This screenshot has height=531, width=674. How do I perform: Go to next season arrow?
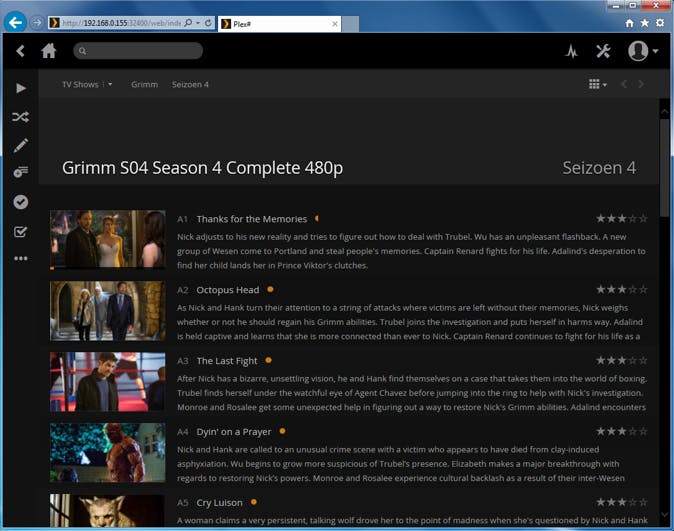(641, 84)
